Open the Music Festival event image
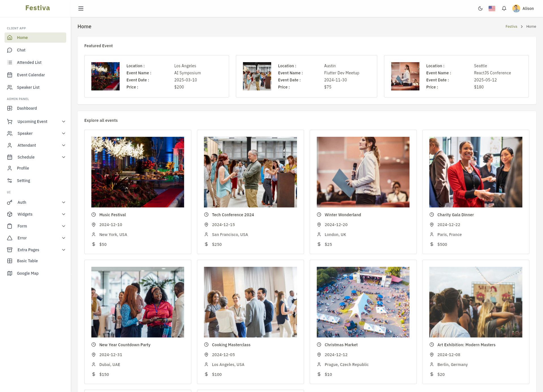Screen dimensions: 543x392 [138, 172]
